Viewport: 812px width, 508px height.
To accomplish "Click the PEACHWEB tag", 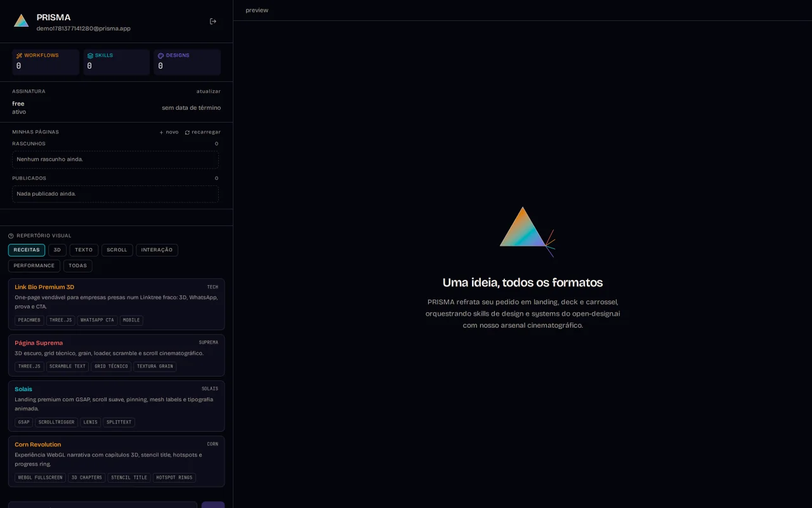I will pos(29,321).
